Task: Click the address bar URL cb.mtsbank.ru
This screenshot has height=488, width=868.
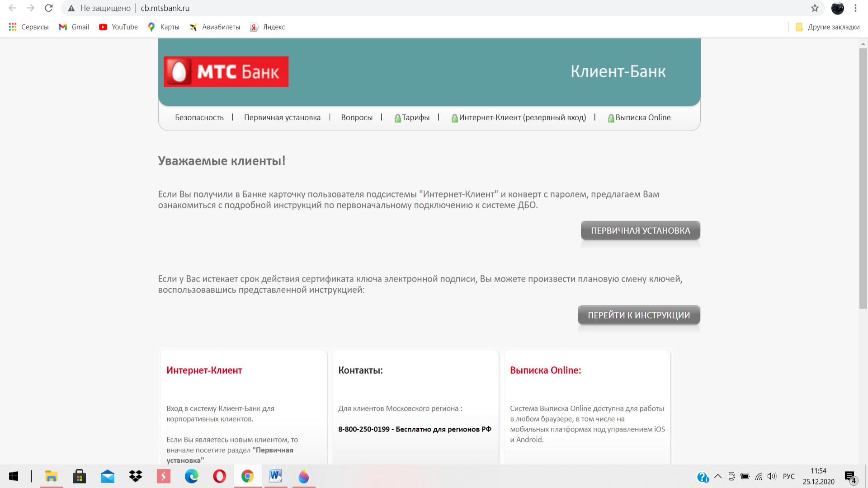Action: click(165, 8)
